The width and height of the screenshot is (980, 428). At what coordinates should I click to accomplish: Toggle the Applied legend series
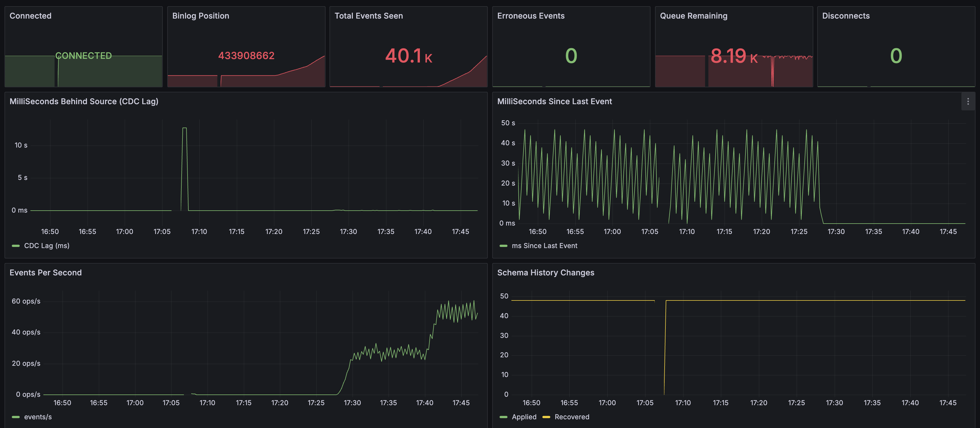[524, 417]
